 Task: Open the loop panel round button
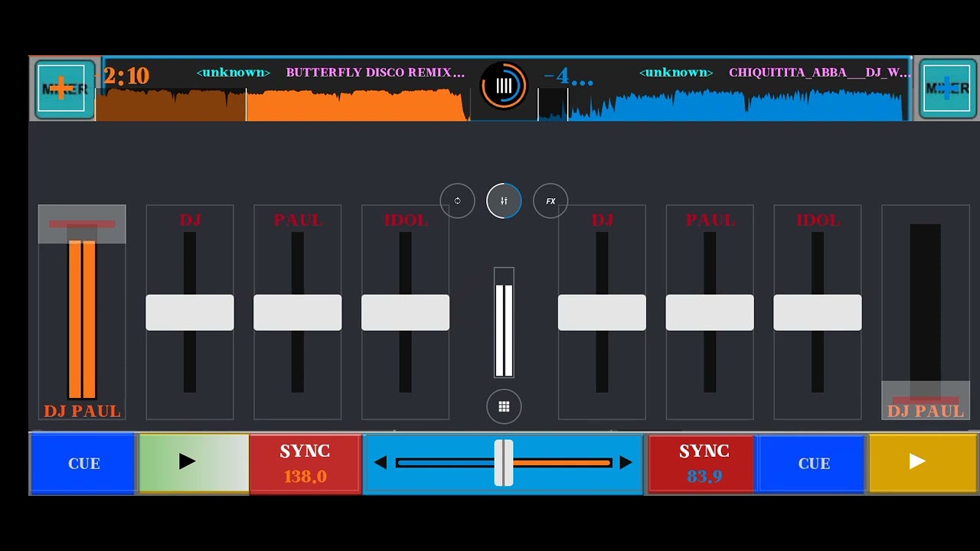[457, 201]
